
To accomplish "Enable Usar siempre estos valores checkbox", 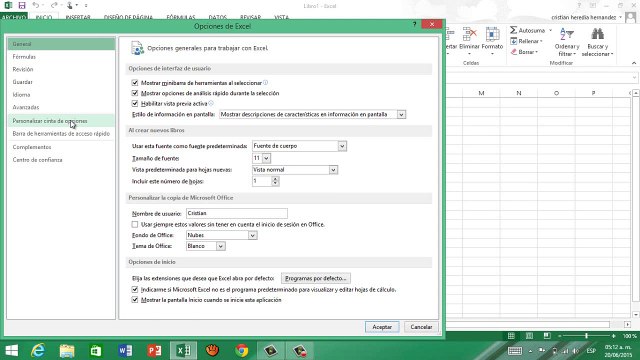I will coord(135,224).
